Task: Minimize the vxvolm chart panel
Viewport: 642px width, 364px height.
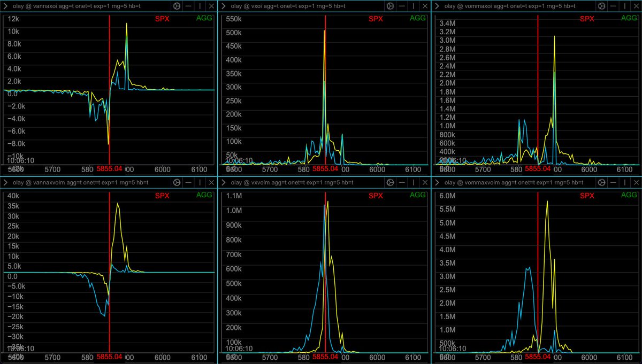Action: coord(402,182)
